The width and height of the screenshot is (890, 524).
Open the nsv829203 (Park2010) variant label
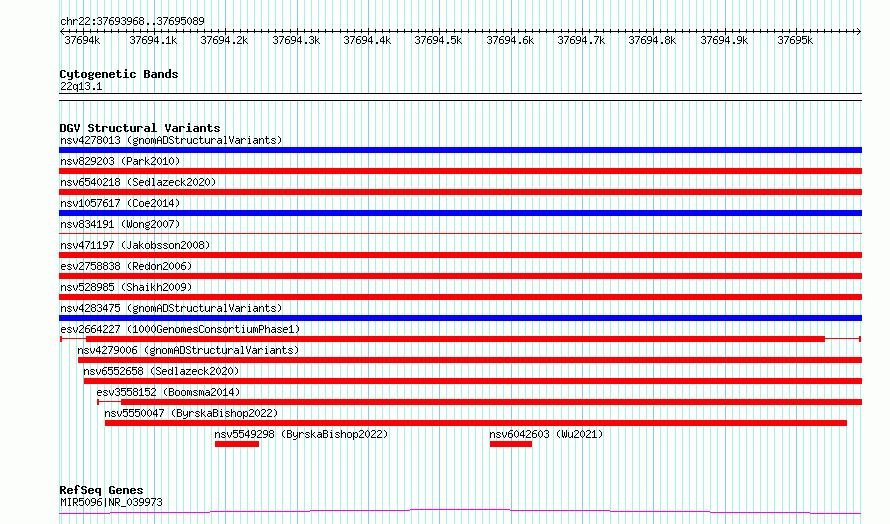120,161
